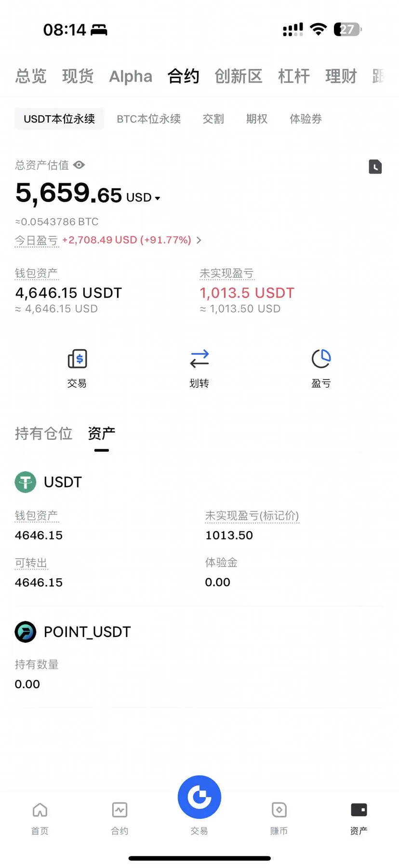
Task: Open the 盈亏 pie chart icon
Action: tap(321, 359)
